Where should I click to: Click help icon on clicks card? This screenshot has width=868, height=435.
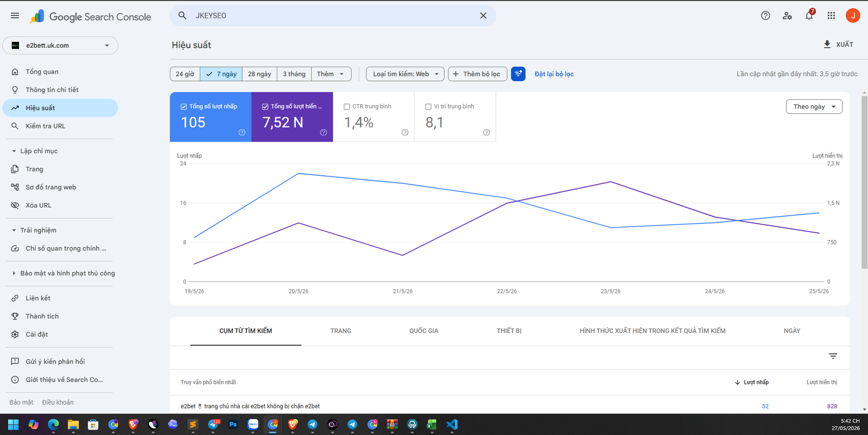pyautogui.click(x=242, y=132)
